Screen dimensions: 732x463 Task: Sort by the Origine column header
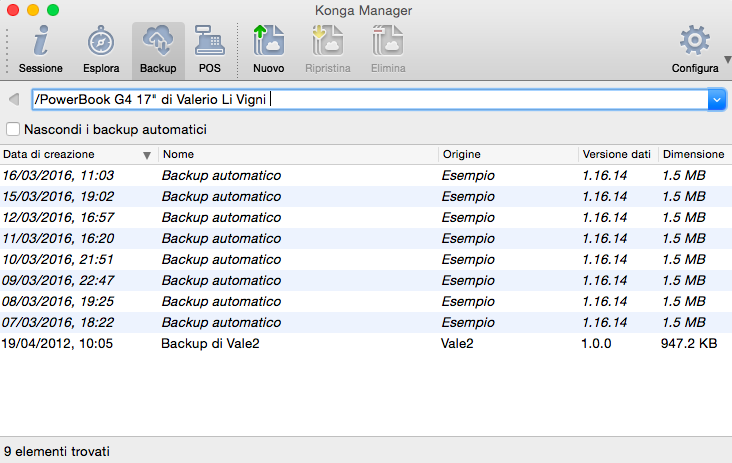[x=507, y=155]
